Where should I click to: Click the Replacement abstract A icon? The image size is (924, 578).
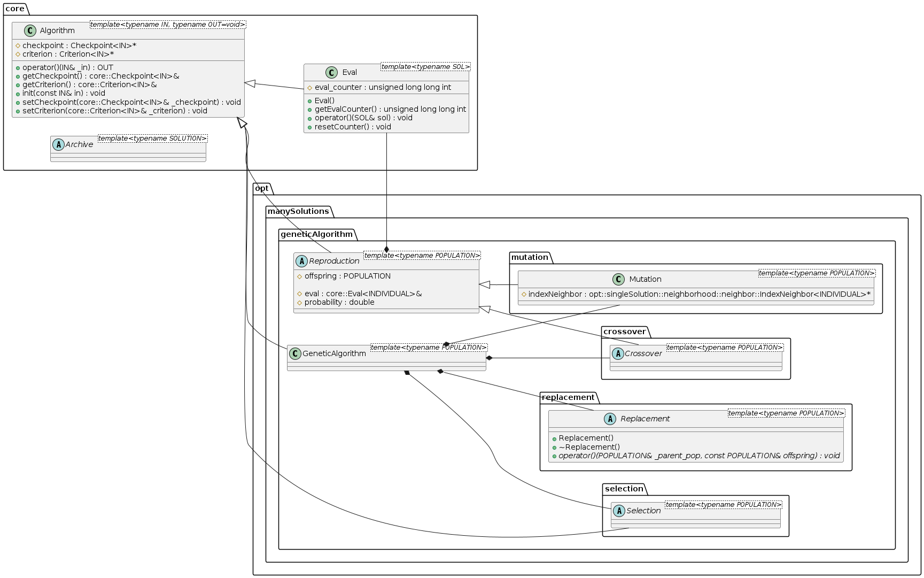[x=610, y=419]
